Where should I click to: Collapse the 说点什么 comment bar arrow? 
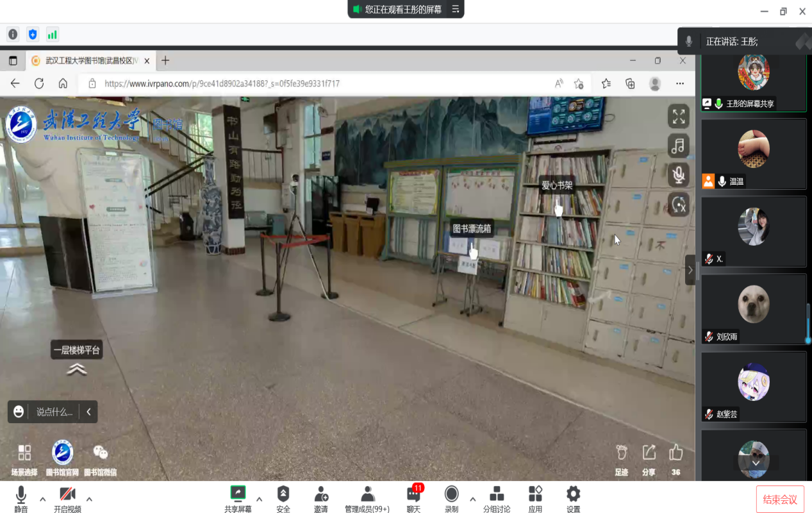(88, 412)
